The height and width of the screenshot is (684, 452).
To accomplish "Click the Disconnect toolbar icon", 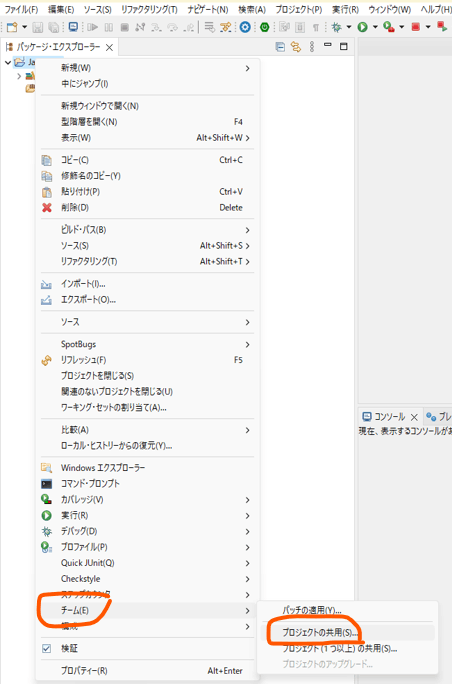I will [x=140, y=27].
